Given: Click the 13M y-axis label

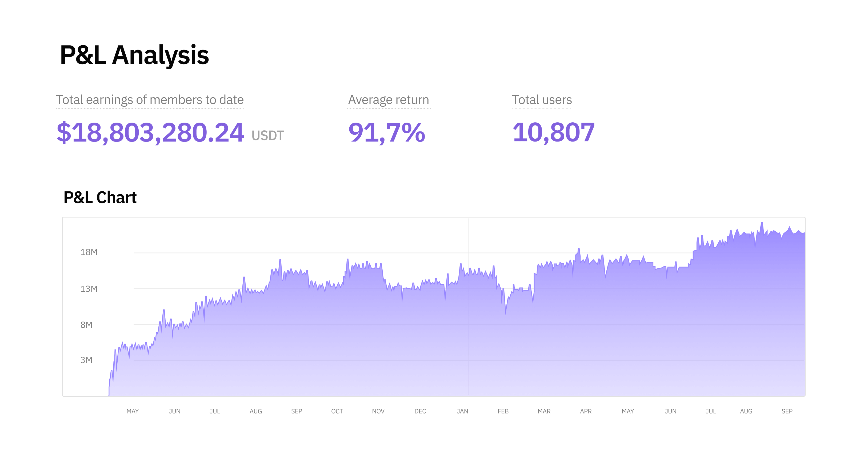Looking at the screenshot, I should [x=89, y=289].
